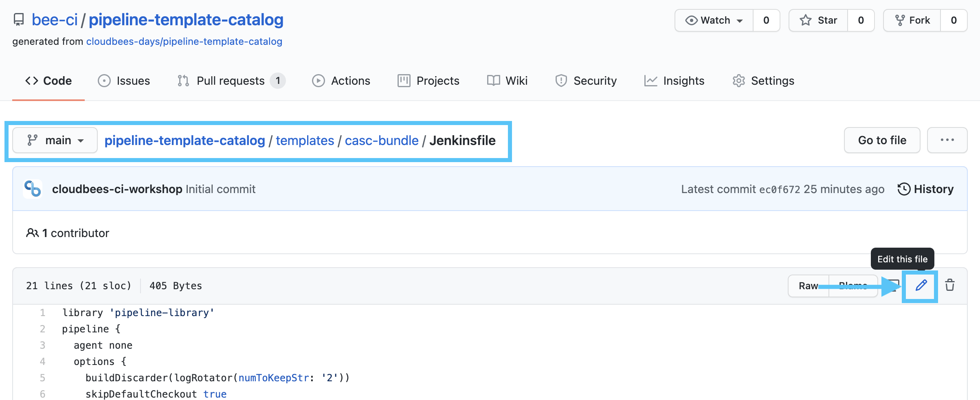Open the Issues tab
This screenshot has height=400, width=980.
pyautogui.click(x=124, y=81)
